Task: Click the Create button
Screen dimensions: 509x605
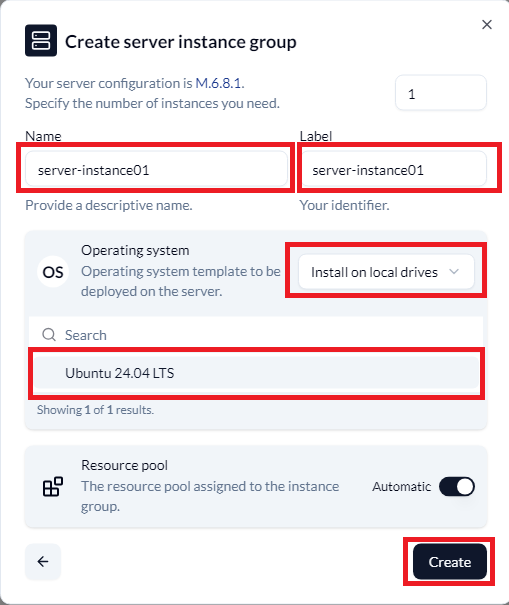Action: 450,562
